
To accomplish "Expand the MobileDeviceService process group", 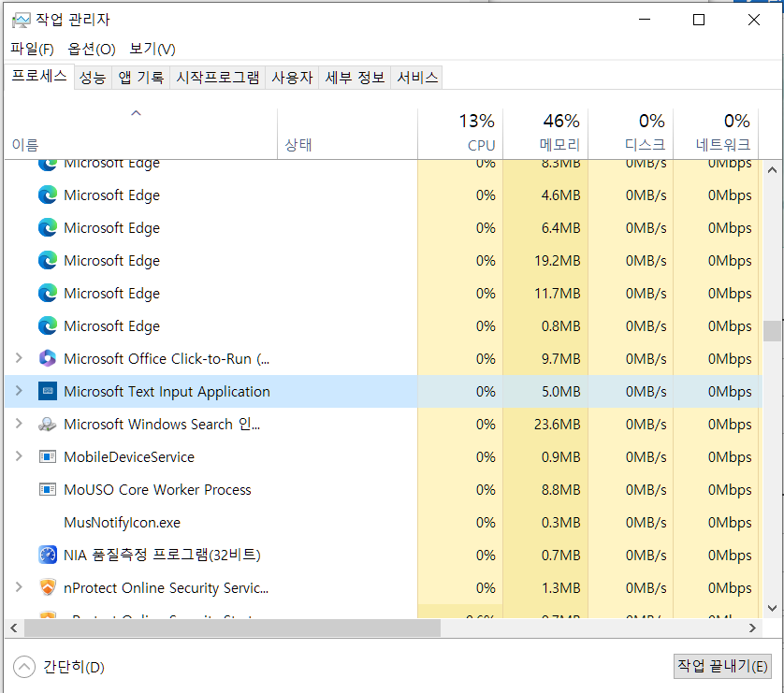I will pyautogui.click(x=19, y=456).
